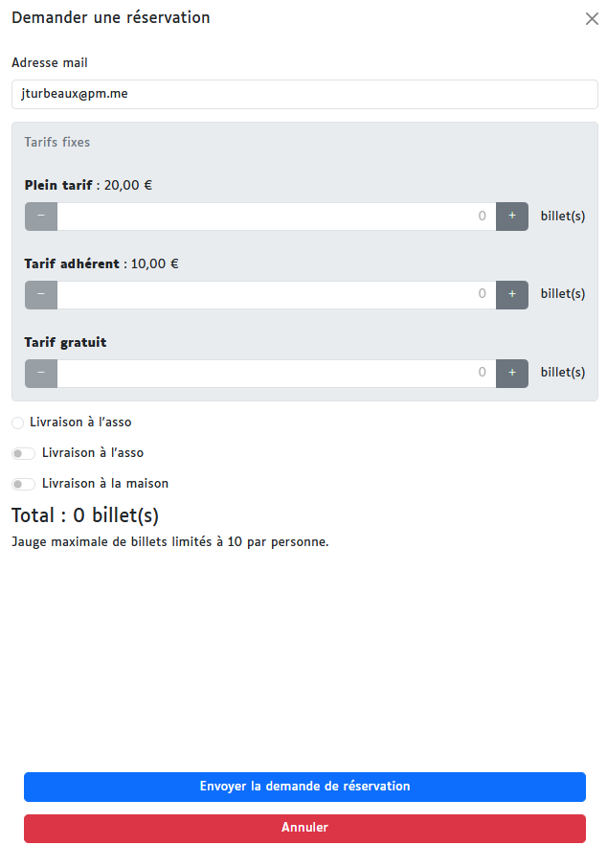Viewport: 607px width, 868px height.
Task: Increase Plein tarif ticket count
Action: tap(512, 217)
